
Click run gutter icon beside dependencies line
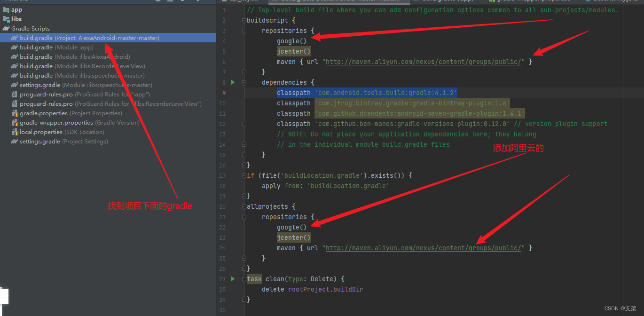tap(232, 82)
